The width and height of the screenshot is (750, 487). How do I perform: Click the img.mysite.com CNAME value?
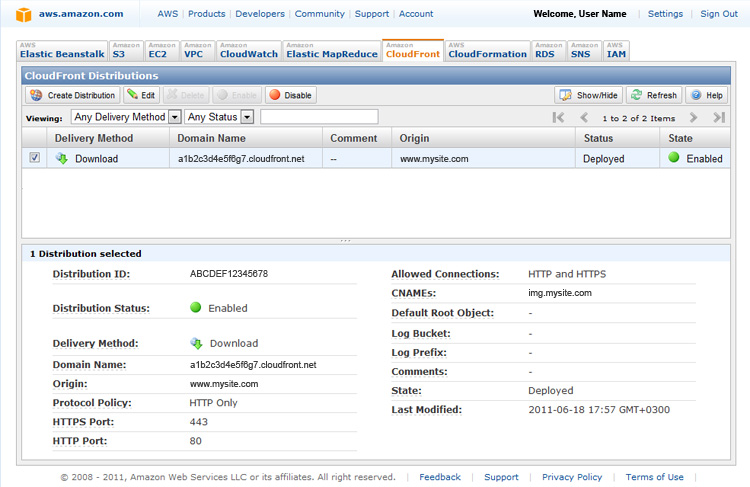tap(560, 293)
